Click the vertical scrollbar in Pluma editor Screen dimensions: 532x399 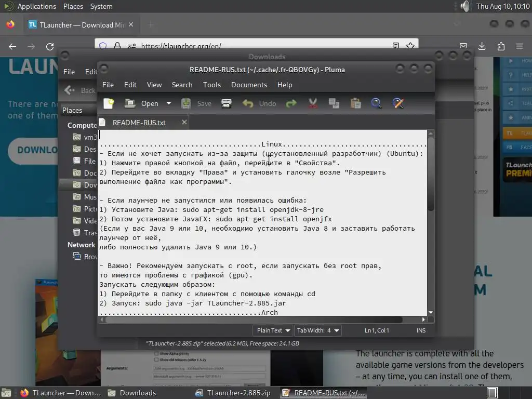click(431, 175)
